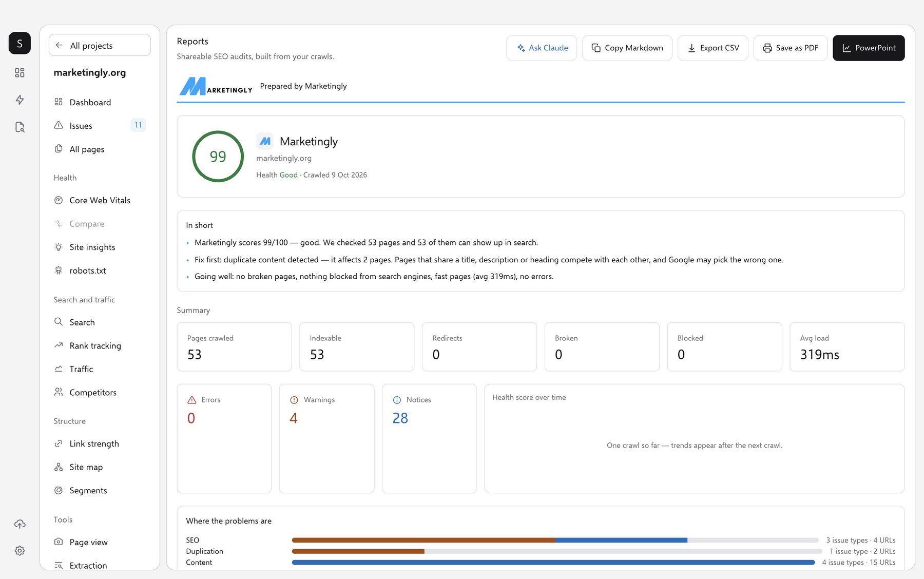
Task: Click the Notices info icon
Action: pos(397,400)
